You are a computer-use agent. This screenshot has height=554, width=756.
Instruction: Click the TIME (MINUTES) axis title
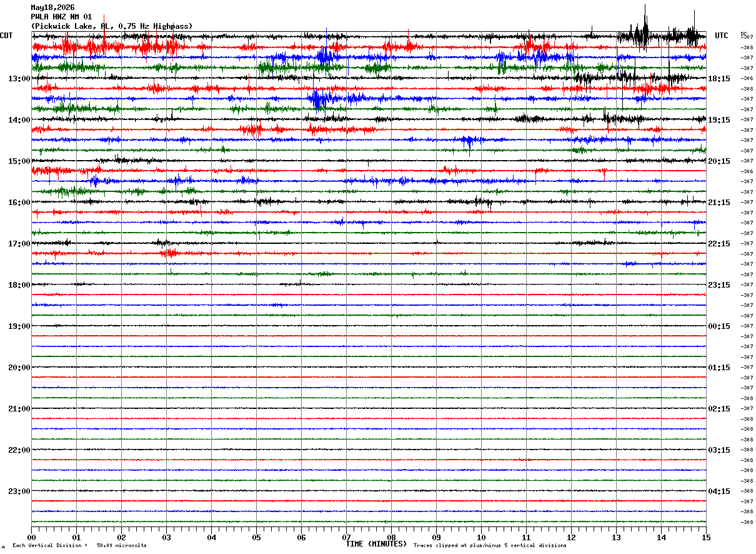[376, 544]
